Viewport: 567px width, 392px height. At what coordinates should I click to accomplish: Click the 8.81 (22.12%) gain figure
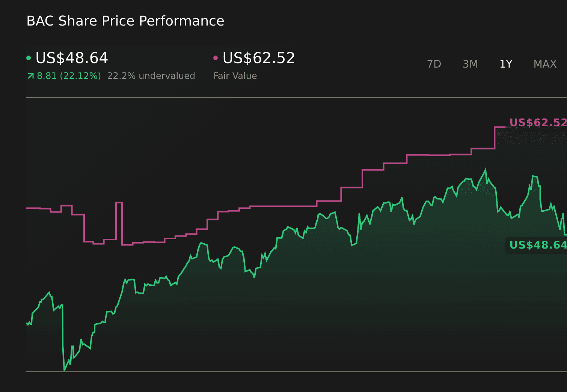(x=69, y=76)
